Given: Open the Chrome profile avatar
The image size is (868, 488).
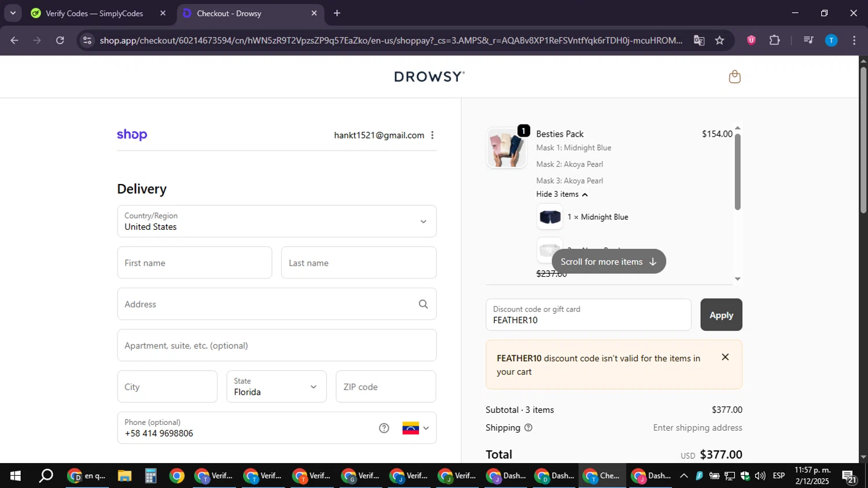Looking at the screenshot, I should 831,40.
